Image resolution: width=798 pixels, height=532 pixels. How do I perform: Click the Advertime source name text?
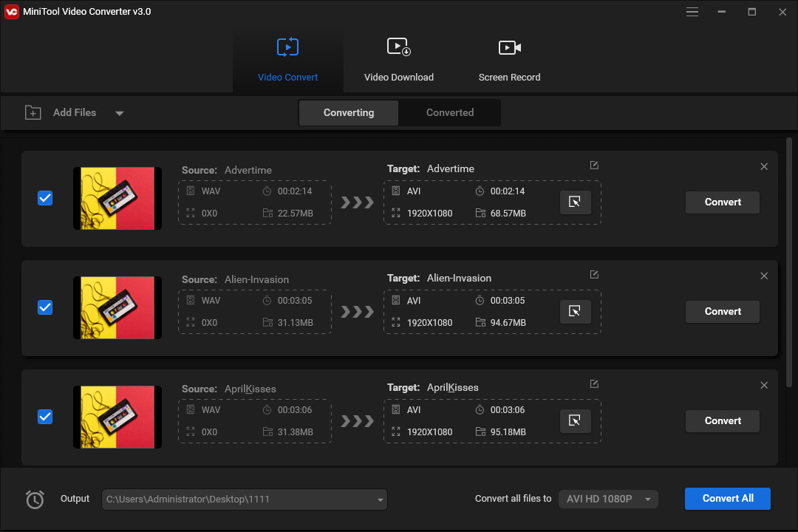(x=248, y=170)
